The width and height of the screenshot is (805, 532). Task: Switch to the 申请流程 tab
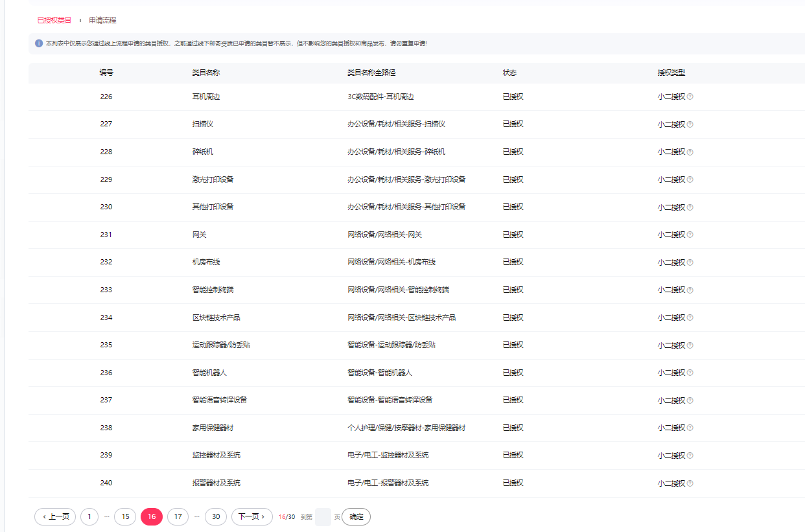[102, 20]
